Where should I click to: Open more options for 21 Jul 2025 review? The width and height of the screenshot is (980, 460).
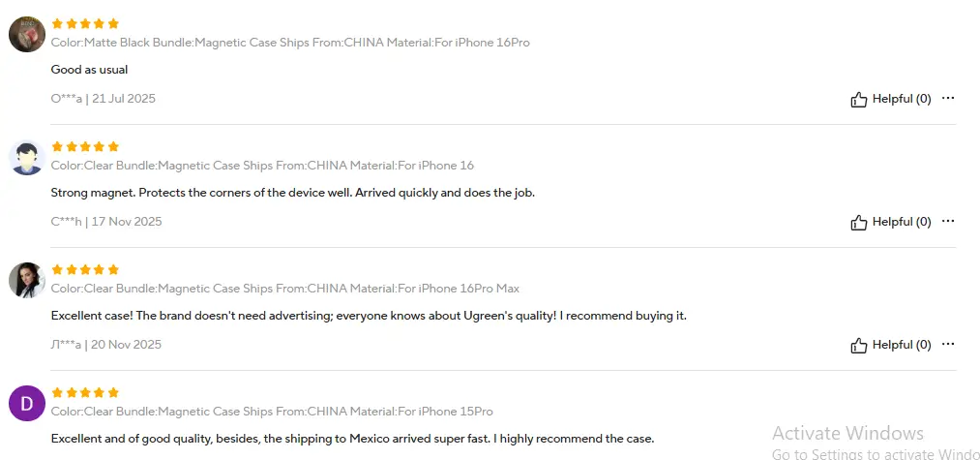coord(948,98)
